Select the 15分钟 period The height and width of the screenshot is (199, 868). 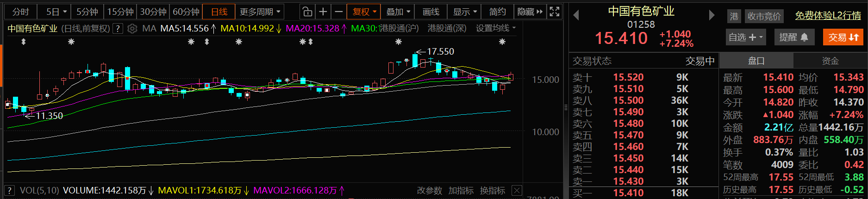(120, 12)
